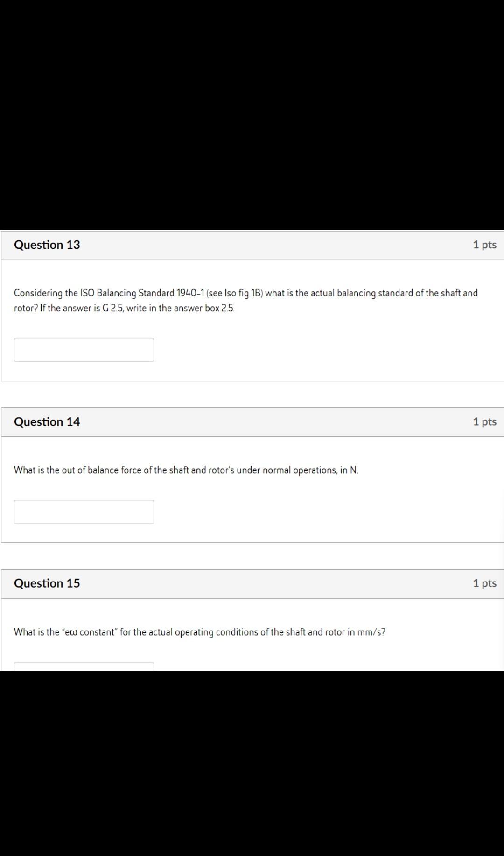Click the Question 14 title bar

[252, 421]
